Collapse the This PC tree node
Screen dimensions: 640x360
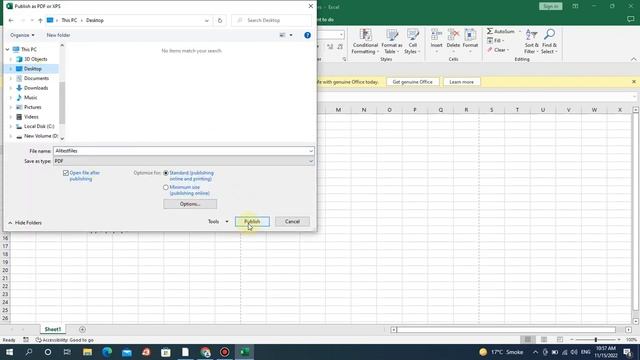tap(7, 49)
